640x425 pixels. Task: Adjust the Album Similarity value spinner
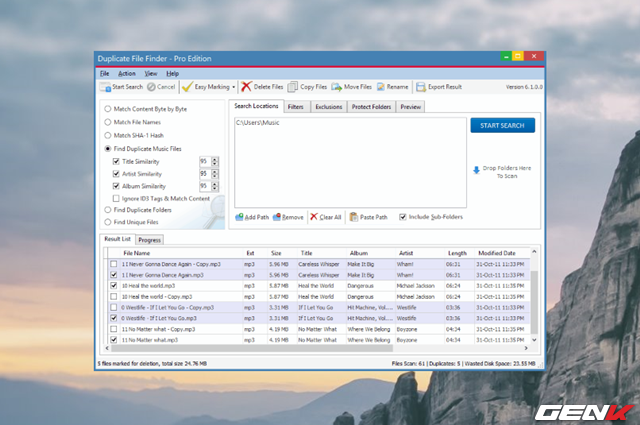[x=215, y=186]
